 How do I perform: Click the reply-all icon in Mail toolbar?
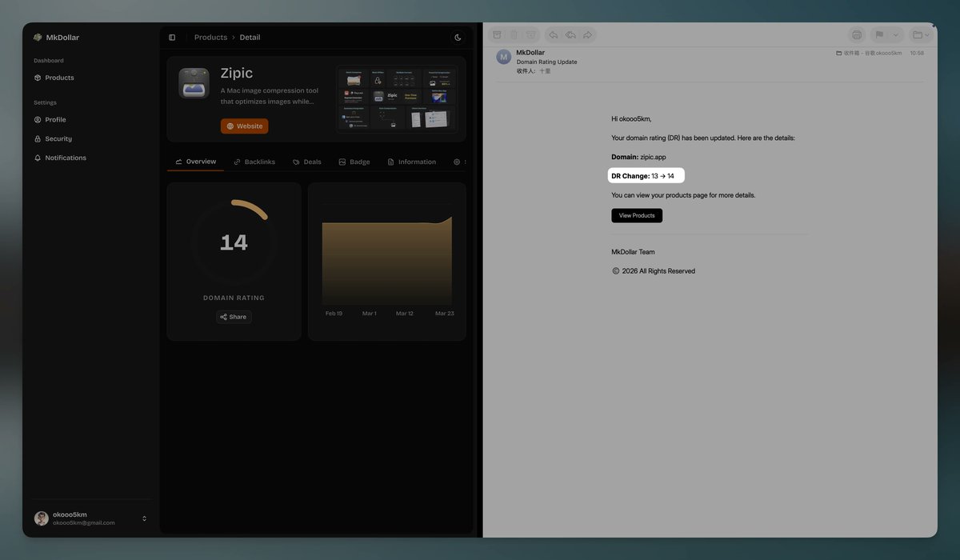pos(570,35)
